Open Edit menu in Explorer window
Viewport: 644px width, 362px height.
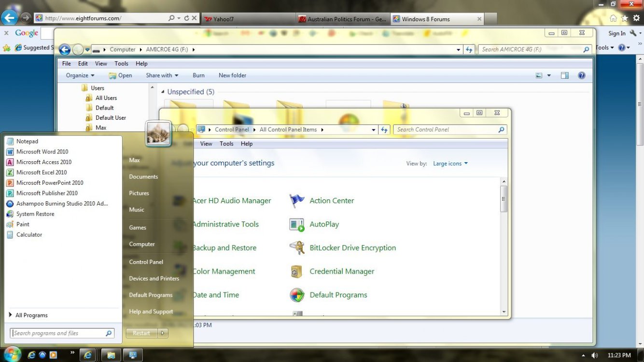coord(83,64)
